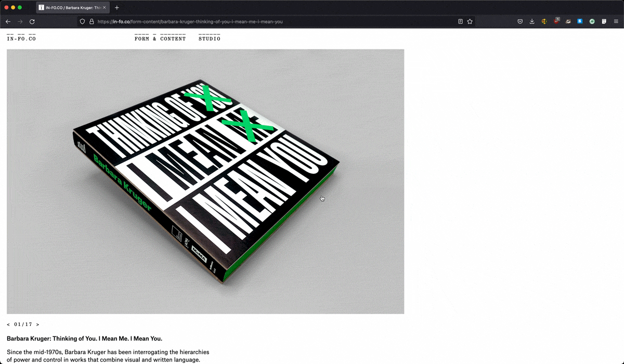Close the IN-FO.CO tab
Viewport: 624px width, 364px height.
pos(105,8)
